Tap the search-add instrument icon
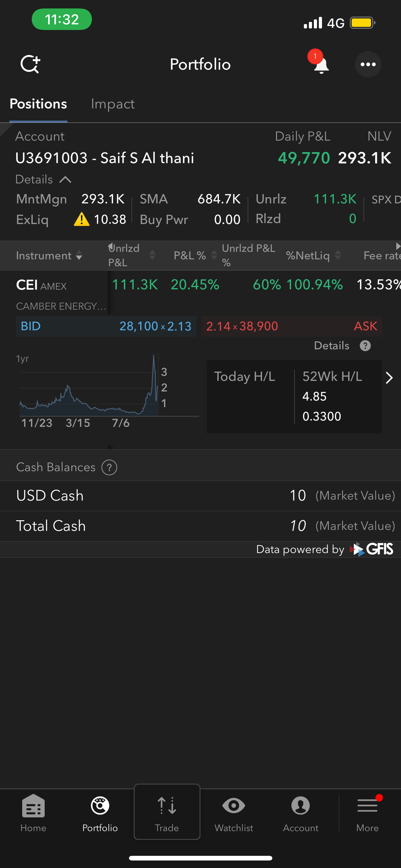This screenshot has width=401, height=868. click(30, 64)
